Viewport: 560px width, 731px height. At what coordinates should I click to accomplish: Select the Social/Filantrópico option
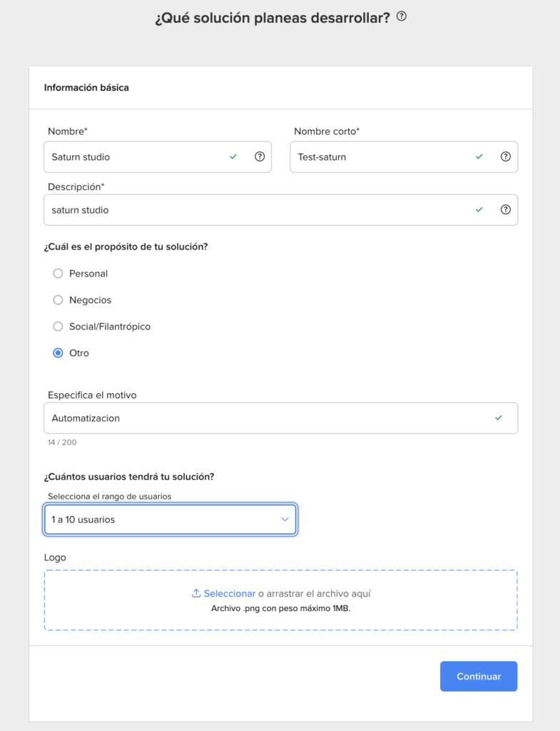click(58, 326)
